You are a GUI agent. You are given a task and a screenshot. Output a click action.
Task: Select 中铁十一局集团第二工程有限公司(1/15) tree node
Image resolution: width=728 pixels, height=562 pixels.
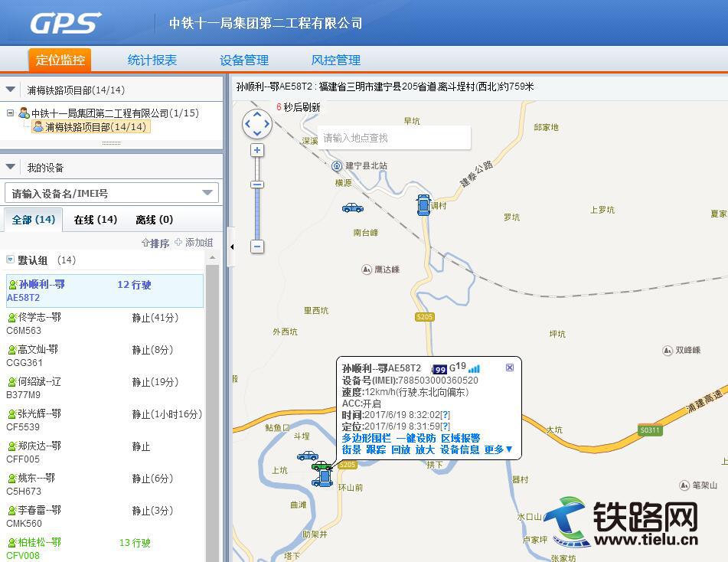[x=109, y=113]
